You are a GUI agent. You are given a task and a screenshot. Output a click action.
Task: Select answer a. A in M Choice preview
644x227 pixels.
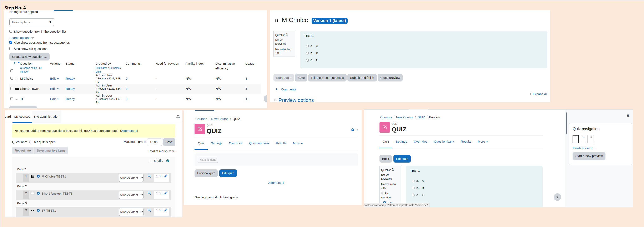tap(307, 46)
